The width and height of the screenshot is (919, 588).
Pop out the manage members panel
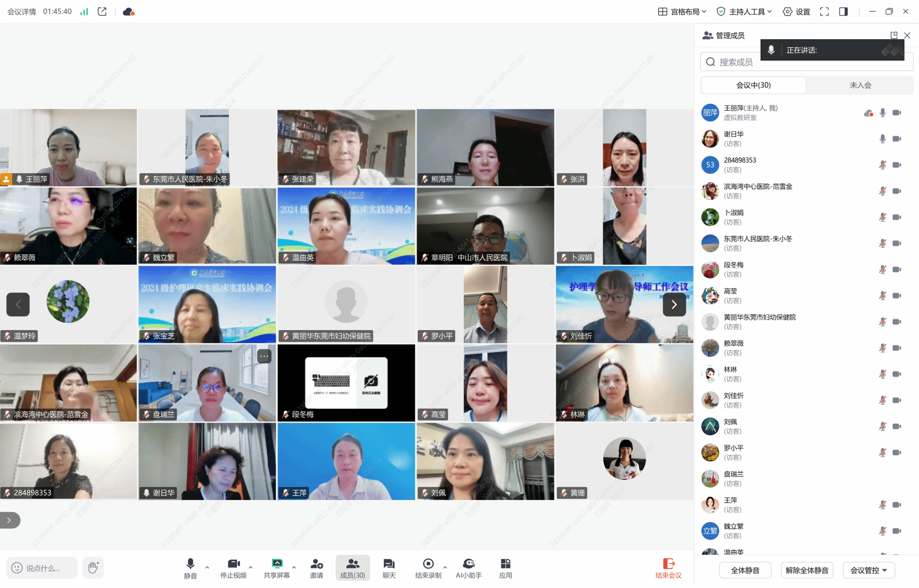click(894, 35)
